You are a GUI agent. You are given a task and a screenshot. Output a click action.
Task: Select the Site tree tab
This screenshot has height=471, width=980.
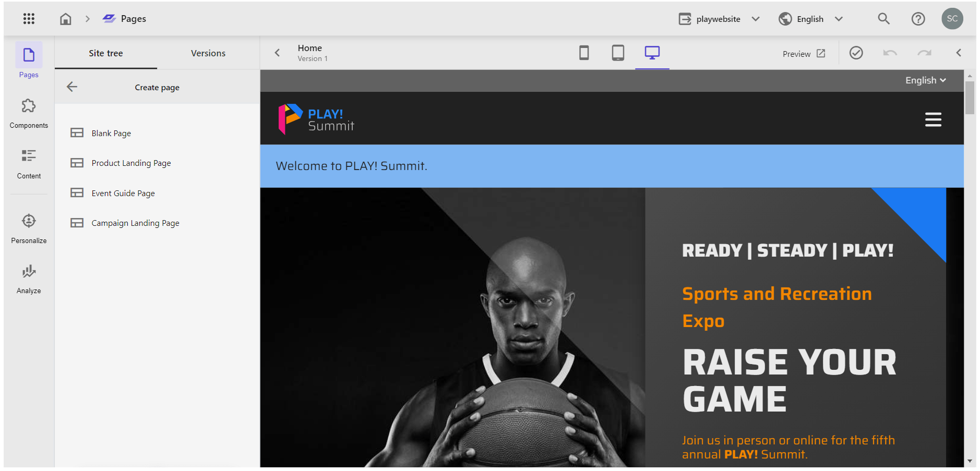[x=106, y=53]
